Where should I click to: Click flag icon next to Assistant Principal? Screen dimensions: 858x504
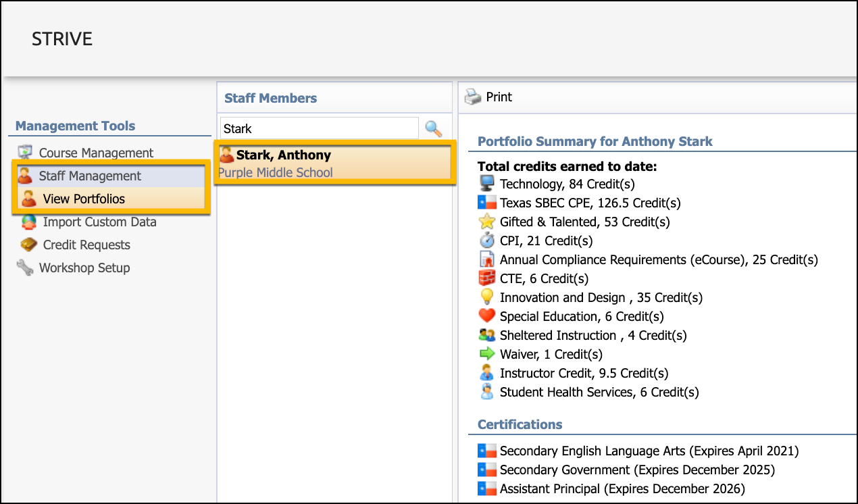[486, 488]
